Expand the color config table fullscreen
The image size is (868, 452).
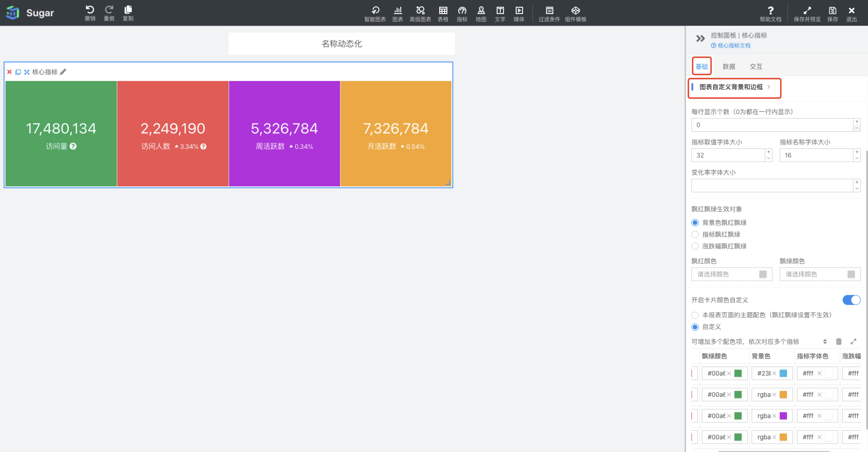[853, 342]
